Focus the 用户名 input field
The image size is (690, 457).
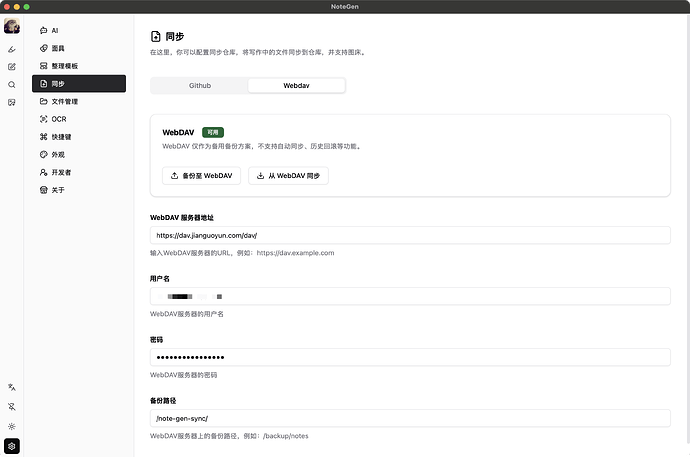tap(410, 296)
